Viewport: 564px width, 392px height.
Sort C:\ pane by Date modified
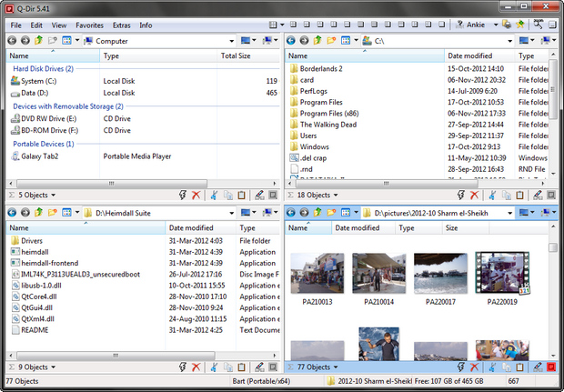coord(479,55)
